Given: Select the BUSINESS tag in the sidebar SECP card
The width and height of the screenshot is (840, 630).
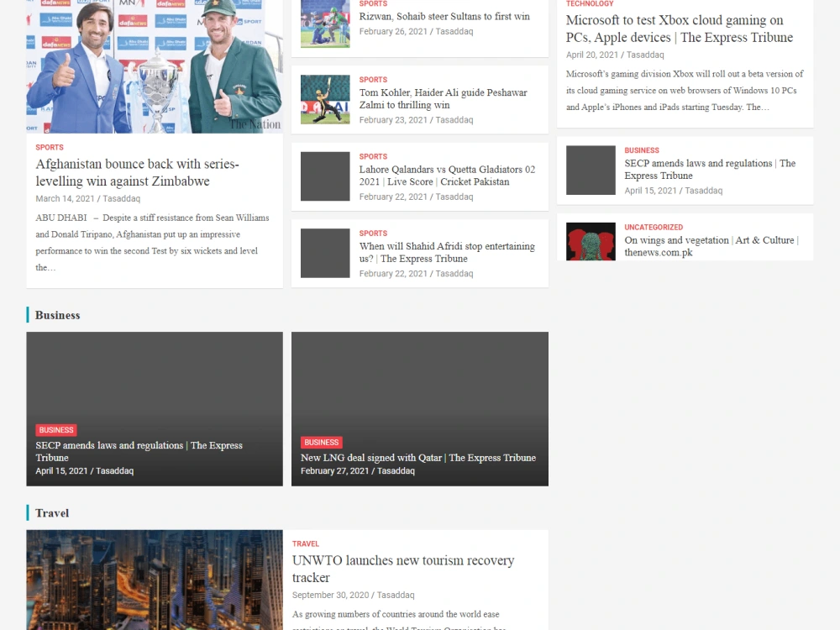Looking at the screenshot, I should click(641, 150).
